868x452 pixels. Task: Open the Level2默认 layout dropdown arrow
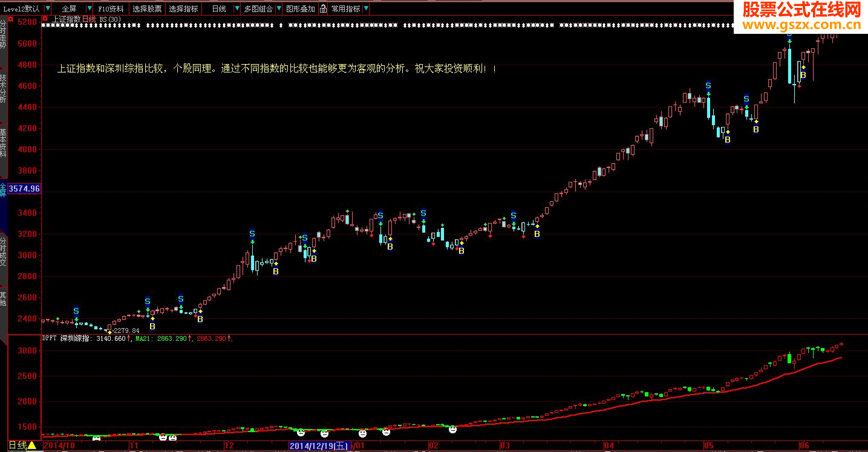click(47, 9)
